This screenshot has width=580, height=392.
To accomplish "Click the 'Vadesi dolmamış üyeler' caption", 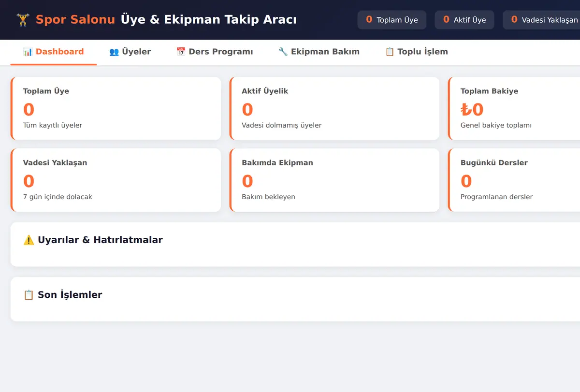I will click(x=282, y=125).
